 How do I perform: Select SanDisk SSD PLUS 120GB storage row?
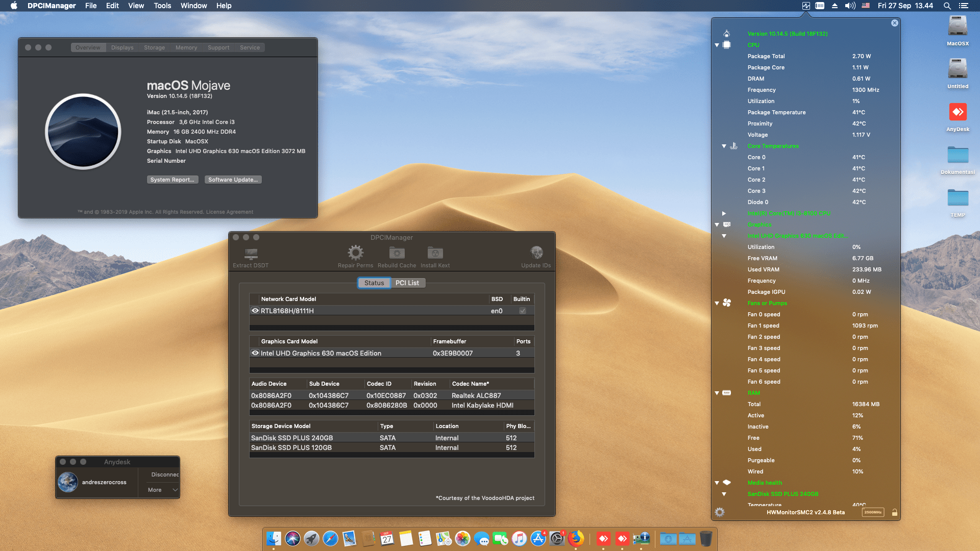coord(391,447)
